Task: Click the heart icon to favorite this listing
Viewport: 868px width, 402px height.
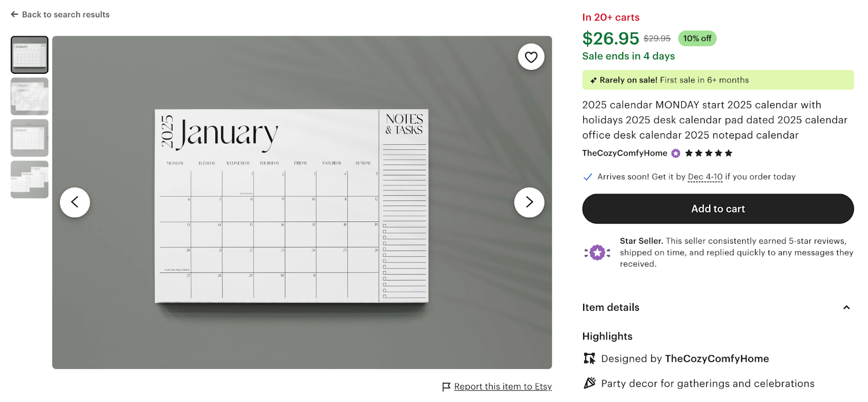Action: [531, 56]
